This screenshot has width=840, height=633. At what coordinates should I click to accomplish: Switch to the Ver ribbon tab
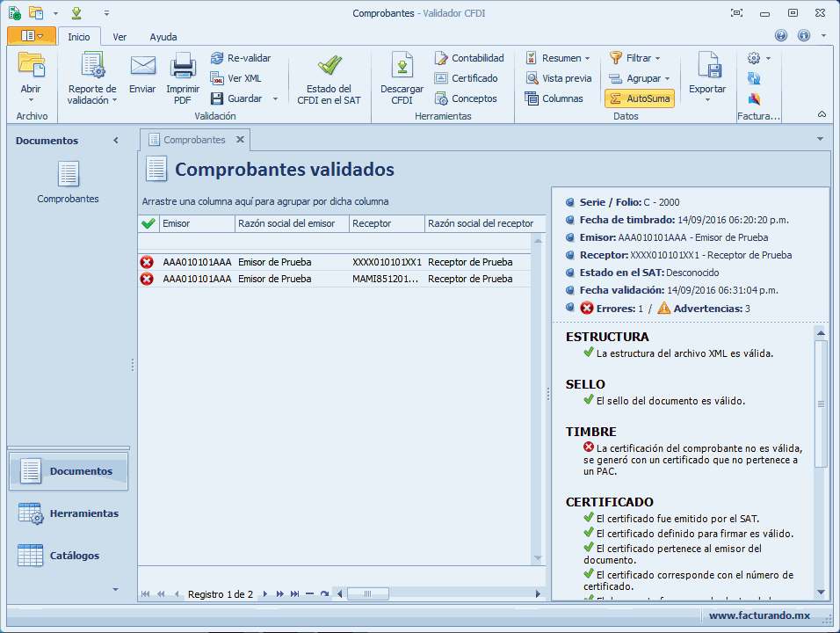point(119,37)
